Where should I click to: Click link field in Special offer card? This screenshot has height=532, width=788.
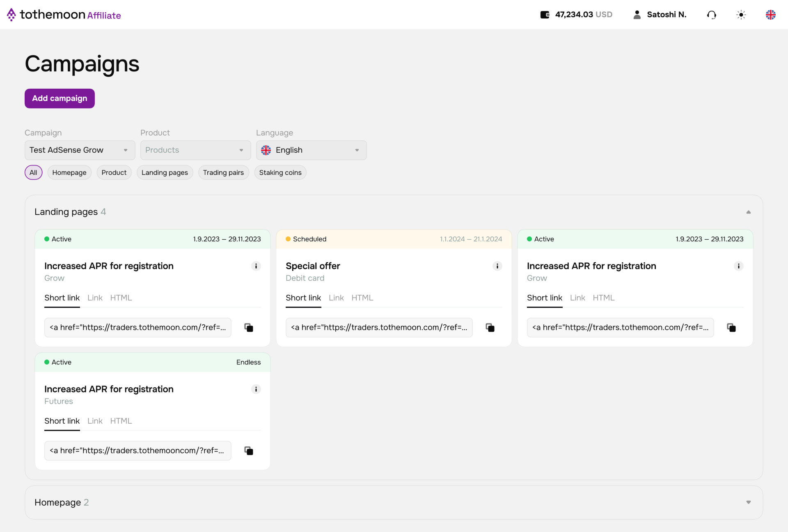(x=379, y=328)
